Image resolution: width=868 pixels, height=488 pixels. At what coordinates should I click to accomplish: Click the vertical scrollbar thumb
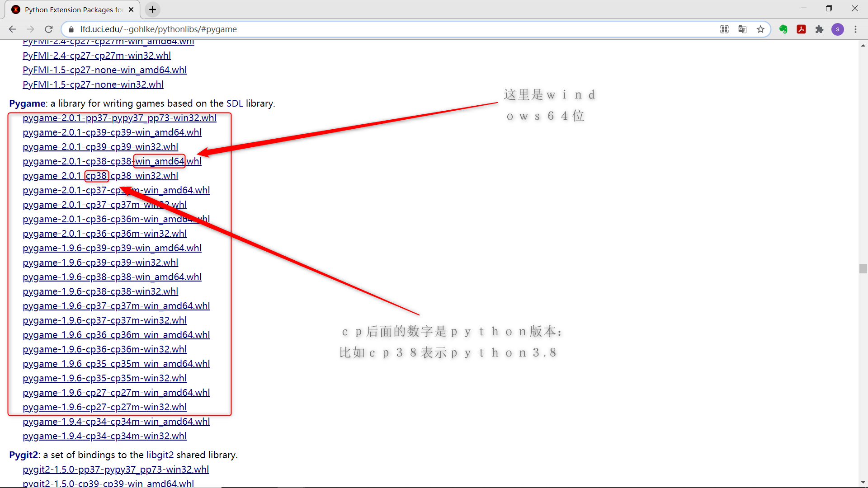[863, 269]
